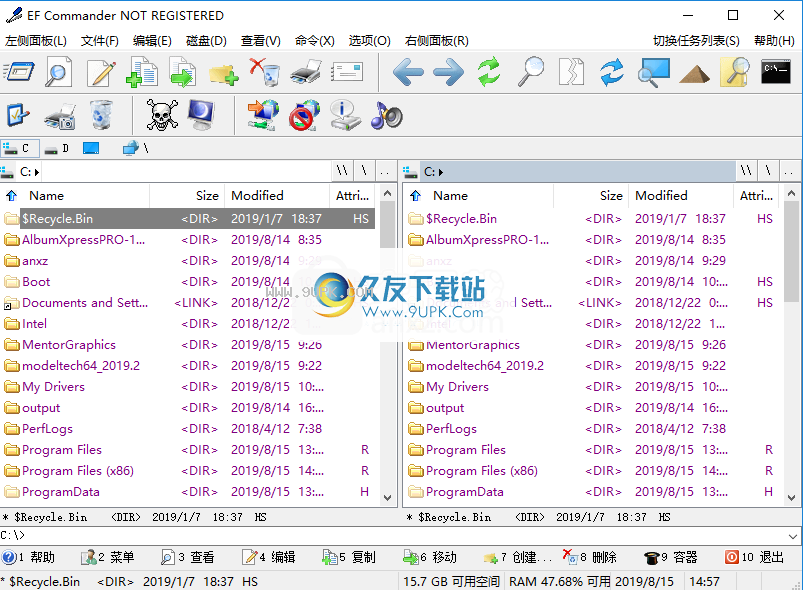Click left panel root backslash button
804x590 pixels.
[364, 171]
